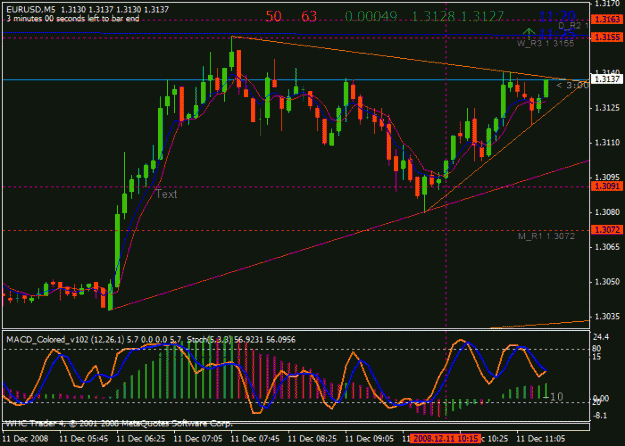Click the highlighted 1.3163 price tag
The width and height of the screenshot is (625, 446).
tap(607, 19)
